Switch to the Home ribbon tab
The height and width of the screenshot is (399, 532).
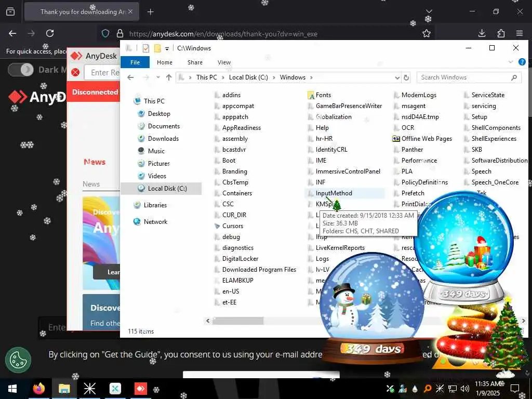click(165, 62)
